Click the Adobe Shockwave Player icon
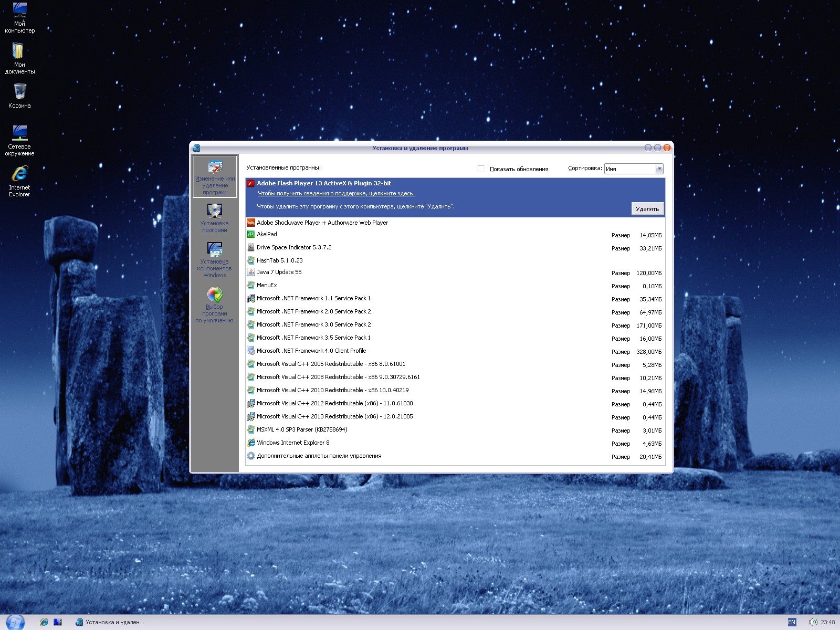 [251, 223]
